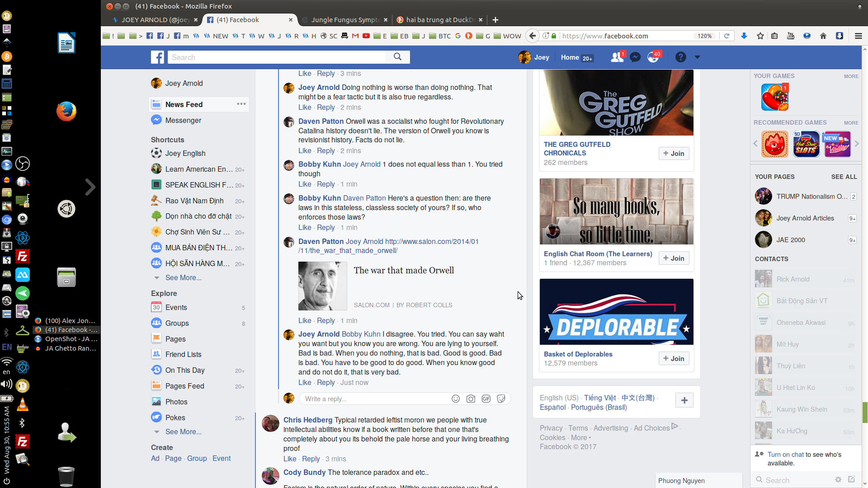Join the Basket of Deplorables group

(x=674, y=358)
